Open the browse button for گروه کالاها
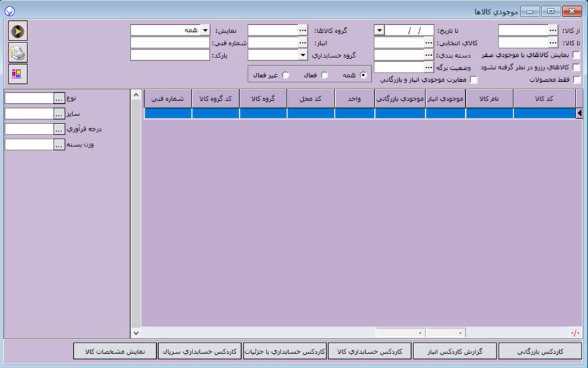The image size is (588, 368). (302, 30)
